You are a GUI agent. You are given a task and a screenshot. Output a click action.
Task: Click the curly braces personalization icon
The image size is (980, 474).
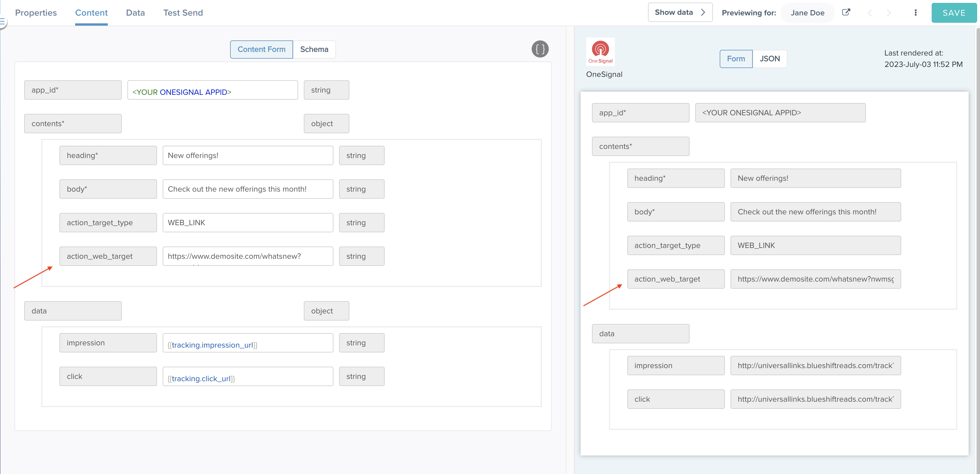540,49
